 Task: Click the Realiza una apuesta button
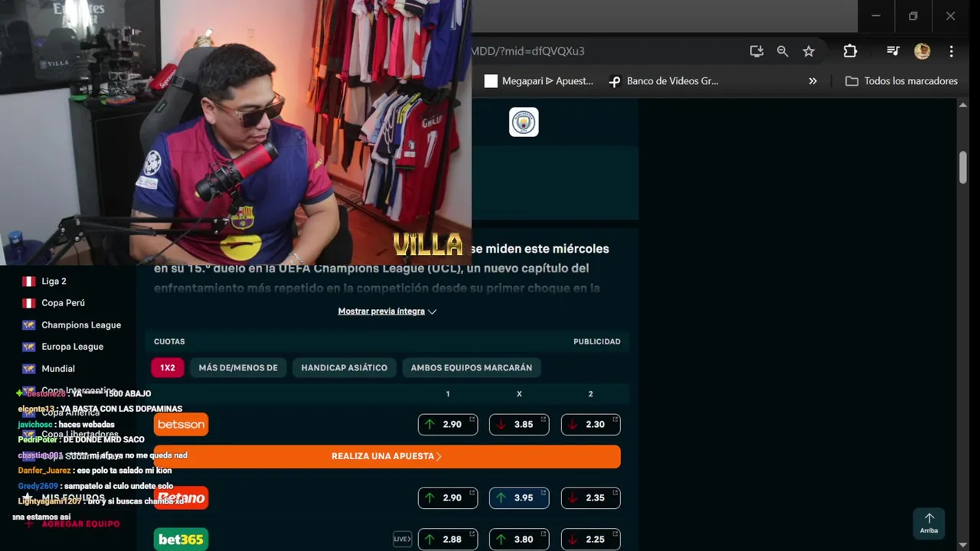(x=387, y=456)
